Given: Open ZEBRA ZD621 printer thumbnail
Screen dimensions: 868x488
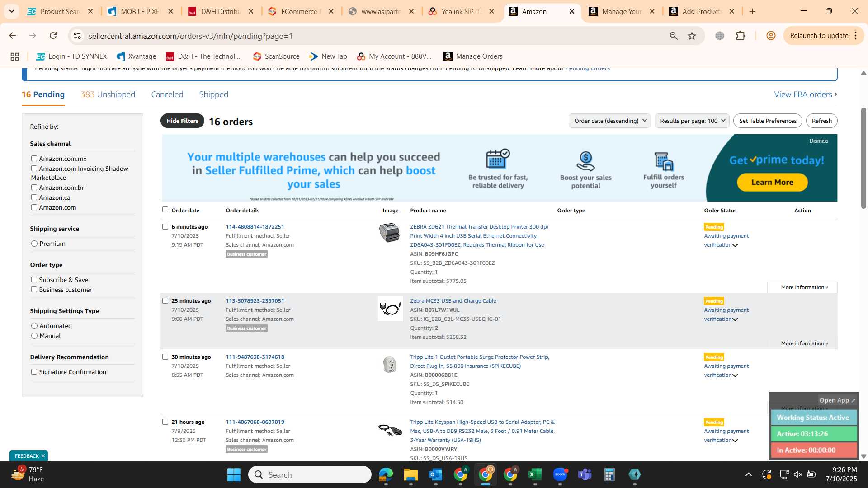Looking at the screenshot, I should 390,233.
